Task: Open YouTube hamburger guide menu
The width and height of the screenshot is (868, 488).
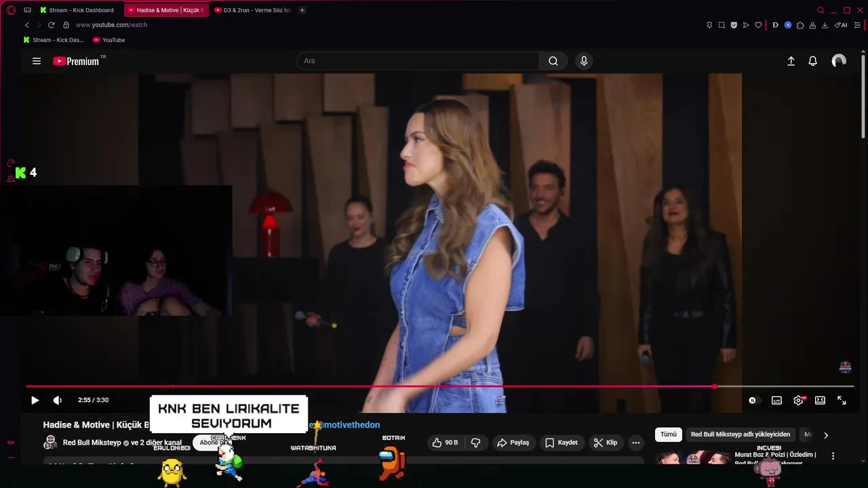Action: 37,61
